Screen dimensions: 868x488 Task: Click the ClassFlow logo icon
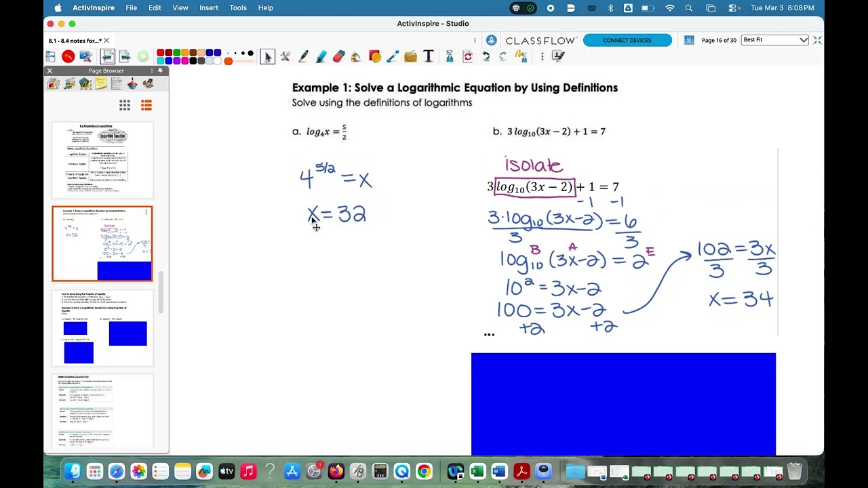coord(492,40)
